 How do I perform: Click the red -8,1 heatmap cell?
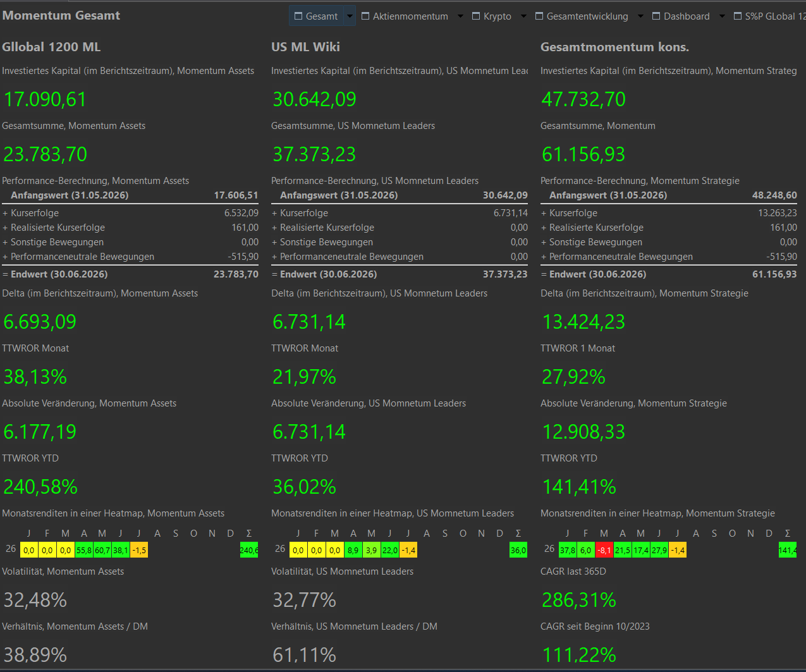(x=604, y=550)
